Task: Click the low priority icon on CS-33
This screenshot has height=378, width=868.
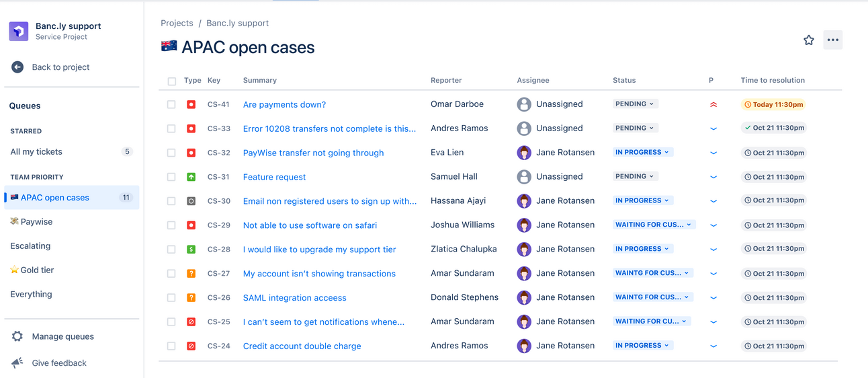Action: tap(713, 128)
